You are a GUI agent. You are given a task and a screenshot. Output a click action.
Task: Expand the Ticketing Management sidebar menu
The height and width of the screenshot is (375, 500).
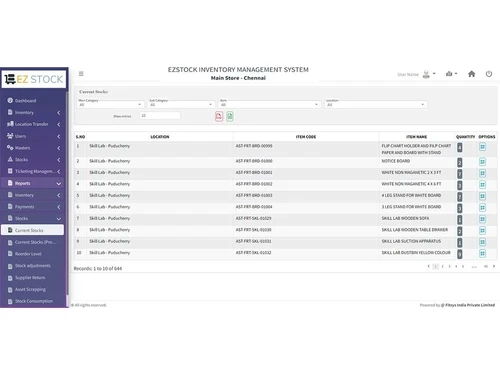[33, 171]
